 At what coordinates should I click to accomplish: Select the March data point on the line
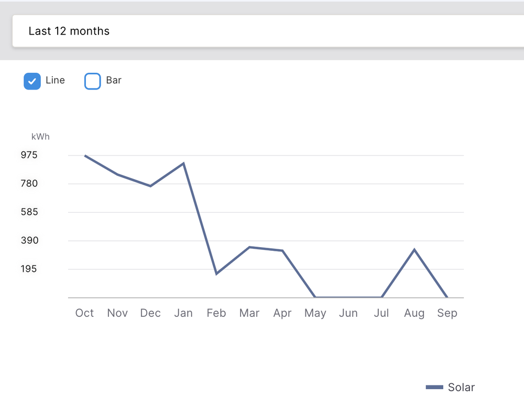tap(249, 247)
